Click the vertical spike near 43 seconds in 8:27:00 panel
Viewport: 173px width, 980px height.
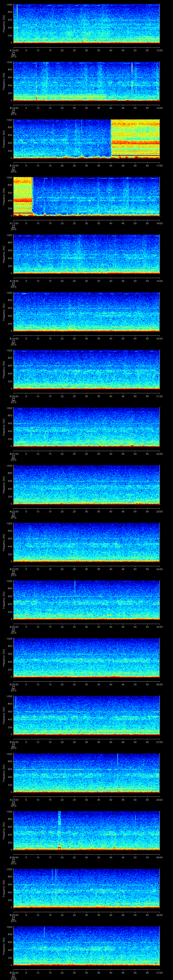click(x=118, y=761)
